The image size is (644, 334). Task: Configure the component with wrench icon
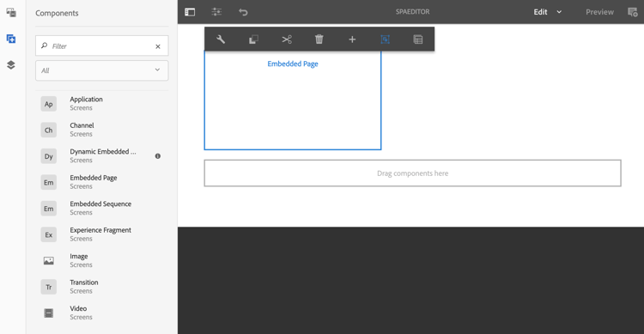click(x=221, y=39)
